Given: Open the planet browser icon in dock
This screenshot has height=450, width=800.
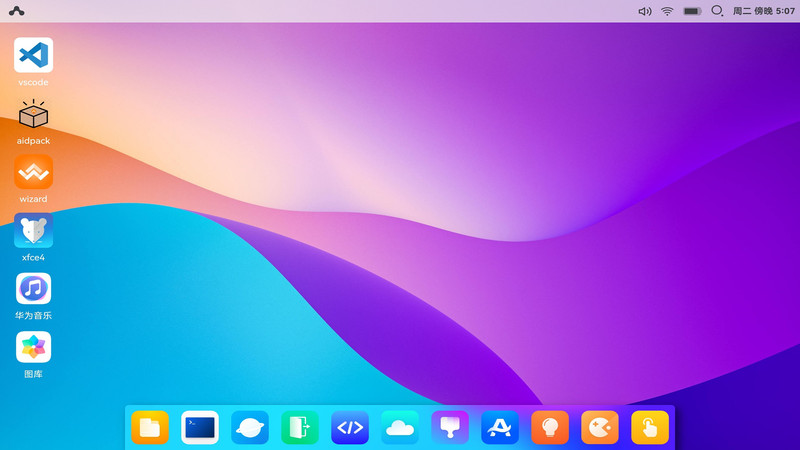Looking at the screenshot, I should click(x=250, y=428).
